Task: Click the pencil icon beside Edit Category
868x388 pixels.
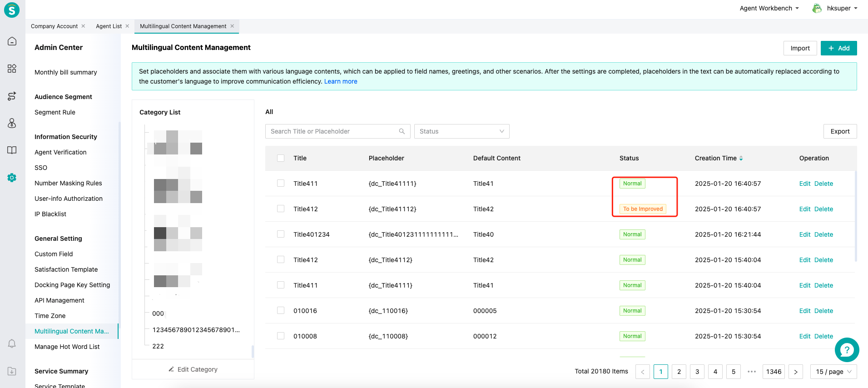Action: [x=171, y=369]
